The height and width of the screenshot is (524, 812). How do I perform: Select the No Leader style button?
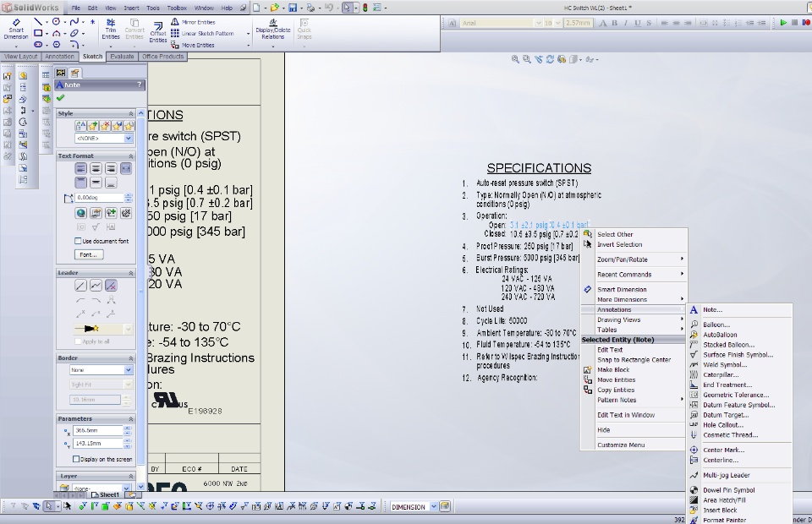coord(111,286)
